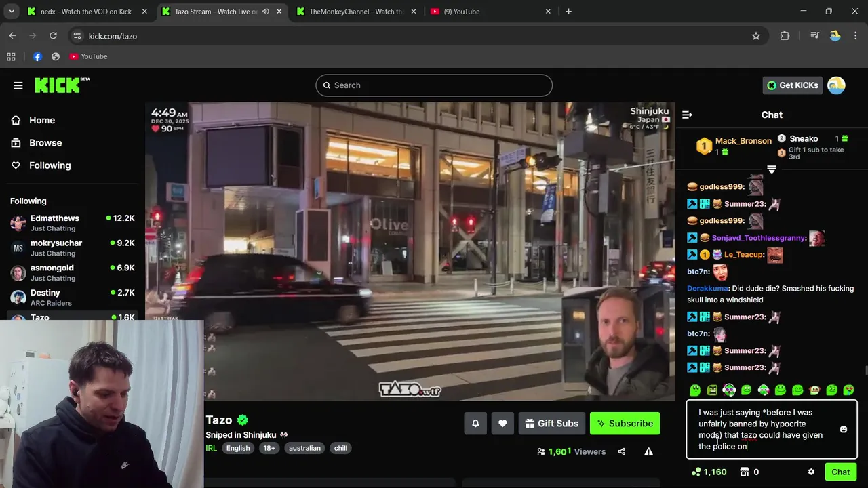
Task: Select the chill tag
Action: (x=341, y=448)
